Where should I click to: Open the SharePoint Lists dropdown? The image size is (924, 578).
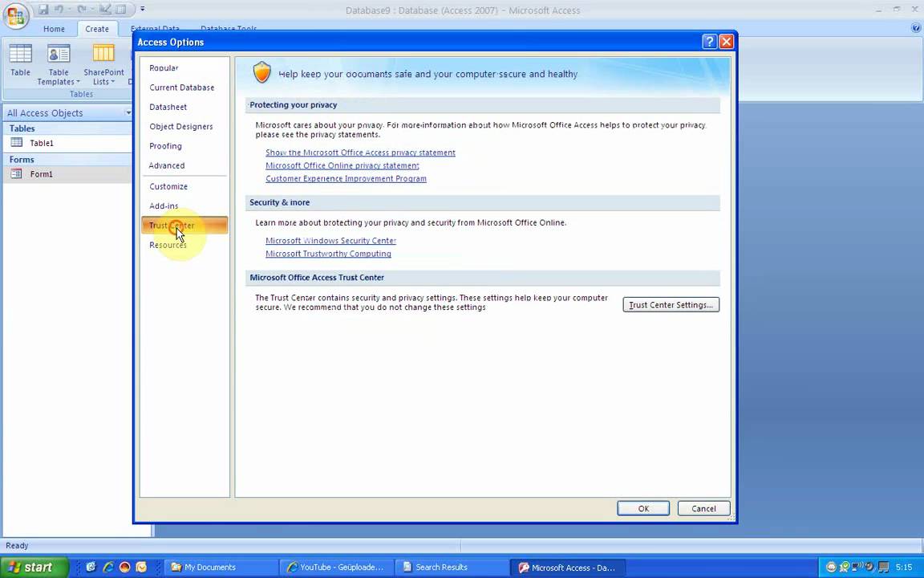pyautogui.click(x=103, y=64)
